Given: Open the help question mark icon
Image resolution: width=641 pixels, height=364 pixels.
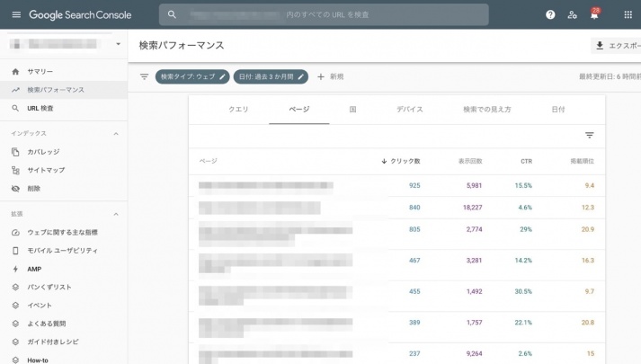Looking at the screenshot, I should 550,14.
